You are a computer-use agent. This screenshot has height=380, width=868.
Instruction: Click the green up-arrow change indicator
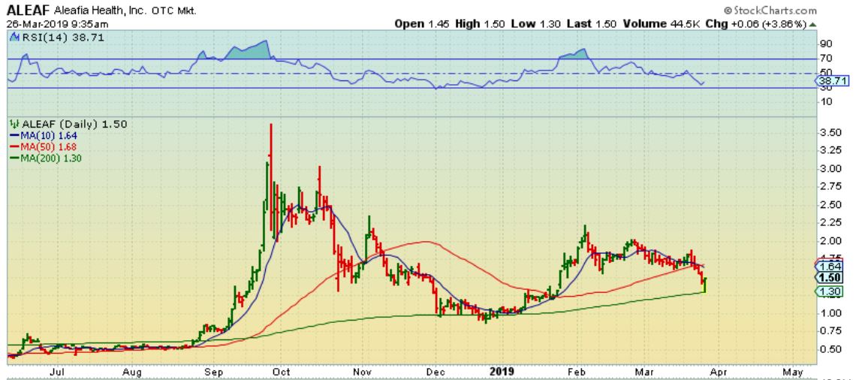tap(812, 24)
